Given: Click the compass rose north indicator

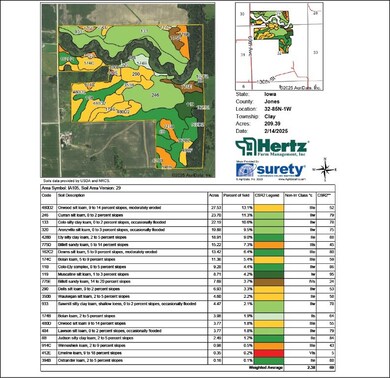Looking at the screenshot, I should 326,170.
